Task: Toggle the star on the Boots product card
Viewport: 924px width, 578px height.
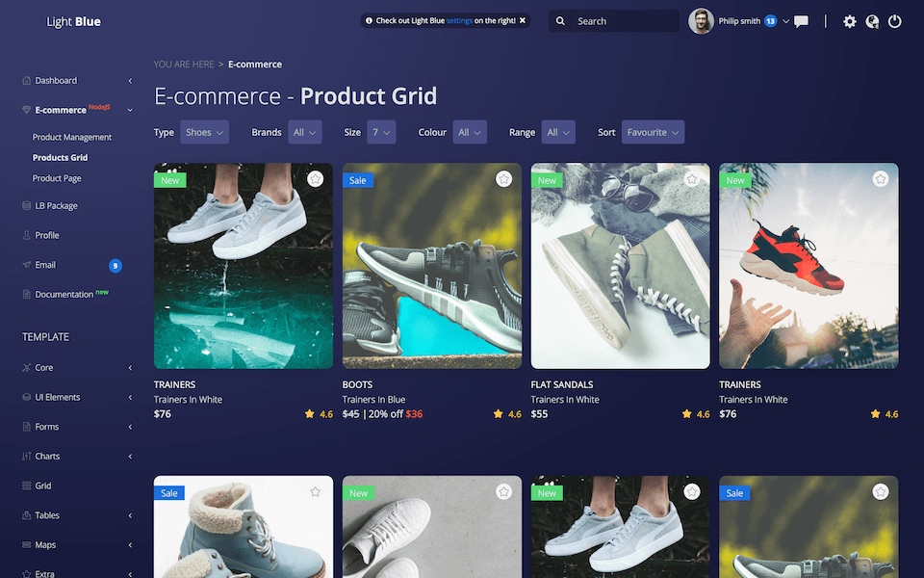Action: coord(503,178)
